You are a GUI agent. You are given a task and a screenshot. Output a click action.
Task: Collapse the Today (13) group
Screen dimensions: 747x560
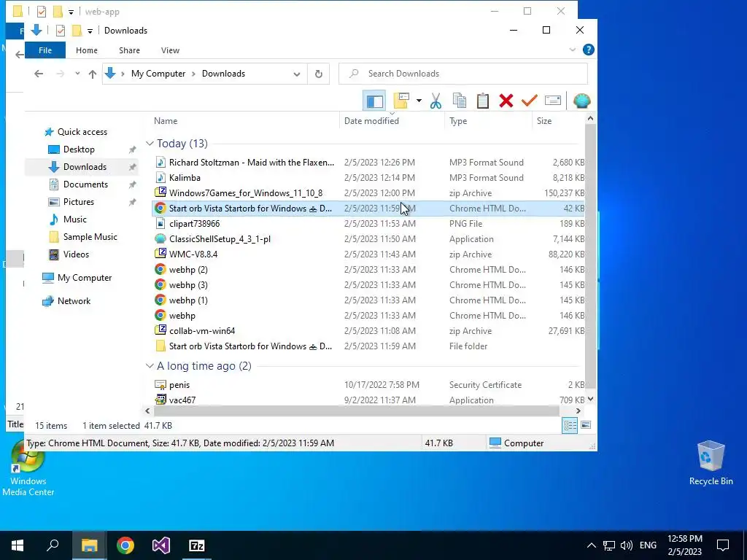pos(150,144)
